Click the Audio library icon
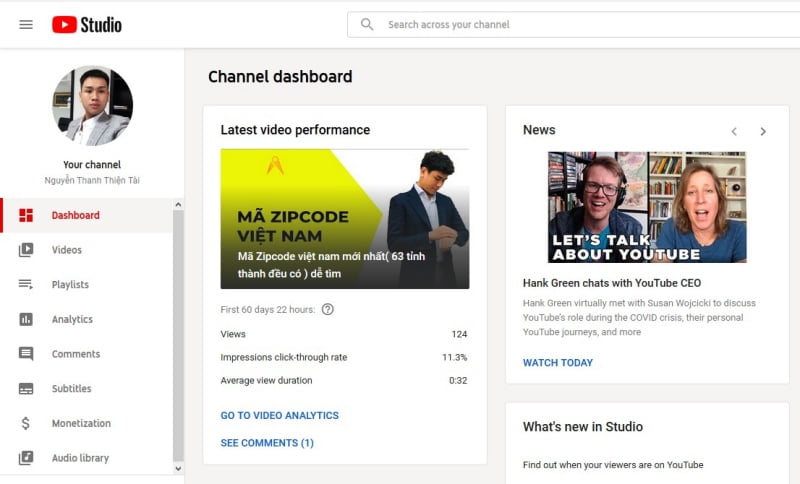Screen dimensions: 800x484 [26, 458]
